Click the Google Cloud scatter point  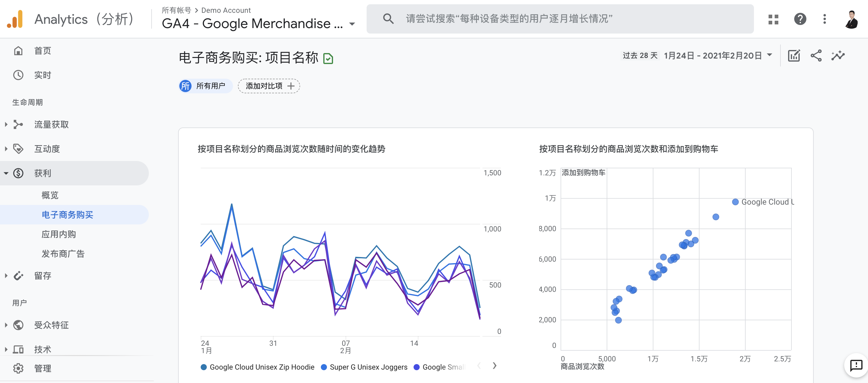coord(735,202)
